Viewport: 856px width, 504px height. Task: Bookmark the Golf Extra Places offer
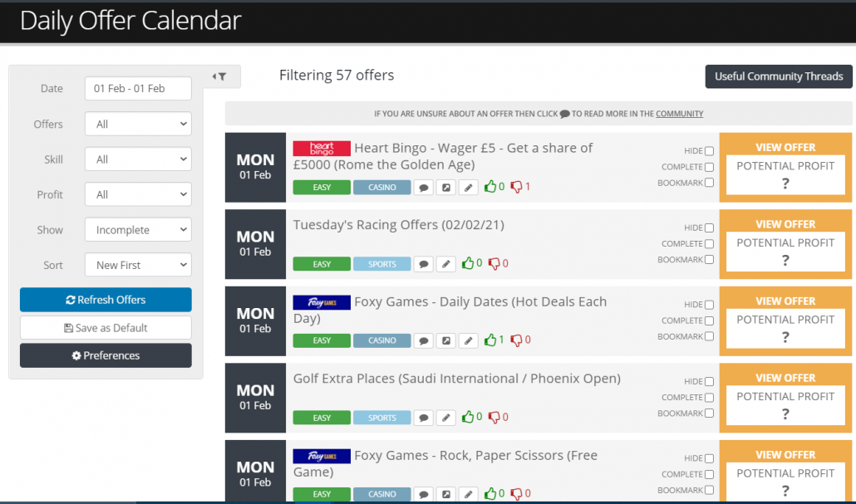click(x=709, y=413)
